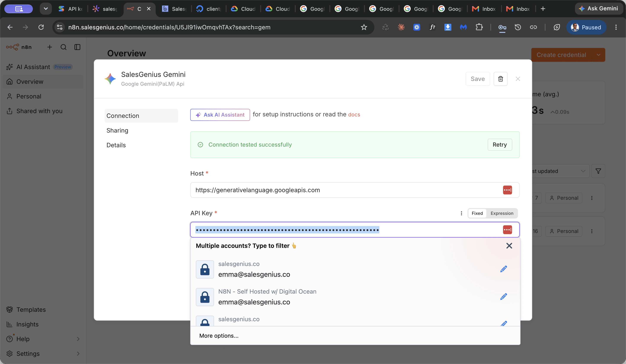
Task: Reload the page in browser toolbar
Action: pyautogui.click(x=41, y=27)
